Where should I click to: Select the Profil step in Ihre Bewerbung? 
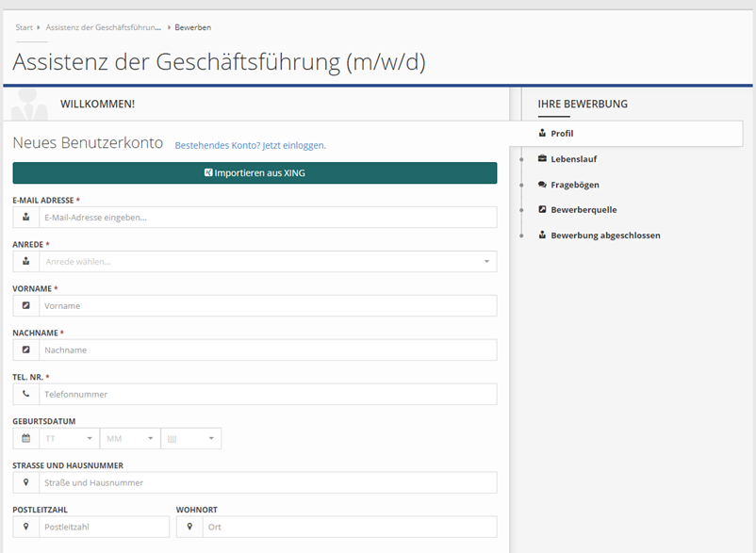[x=626, y=134]
